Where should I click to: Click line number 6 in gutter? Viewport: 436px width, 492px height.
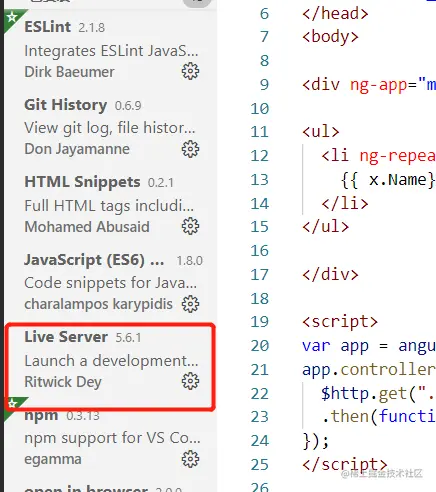[264, 14]
